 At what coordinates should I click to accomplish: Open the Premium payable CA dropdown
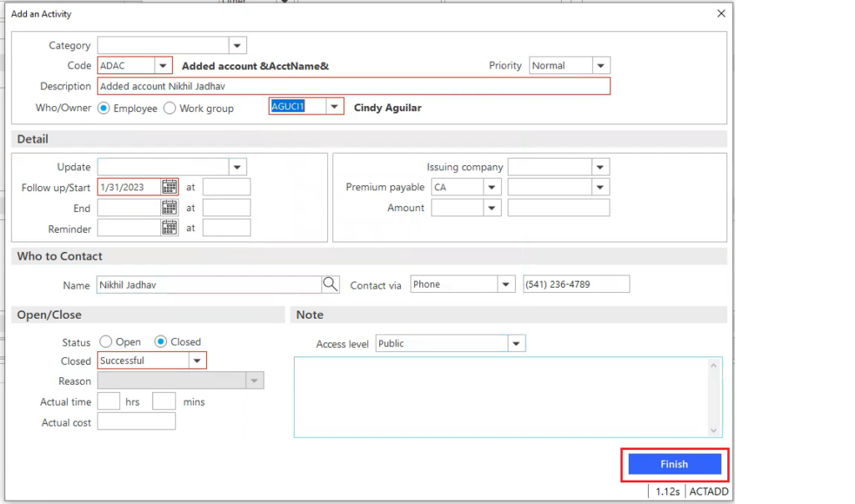pyautogui.click(x=491, y=187)
